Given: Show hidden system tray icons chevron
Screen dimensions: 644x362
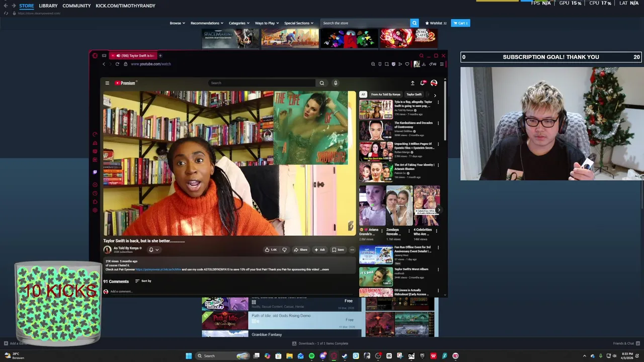Looking at the screenshot, I should click(x=585, y=356).
